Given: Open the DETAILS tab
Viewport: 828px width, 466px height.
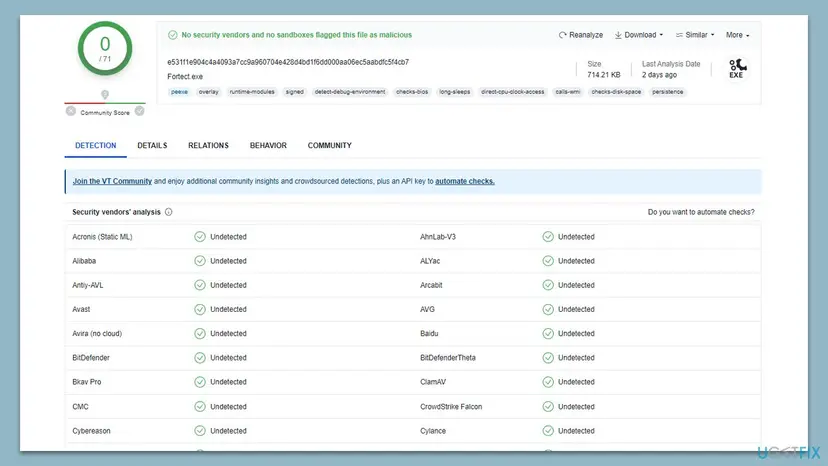Looking at the screenshot, I should click(x=152, y=145).
